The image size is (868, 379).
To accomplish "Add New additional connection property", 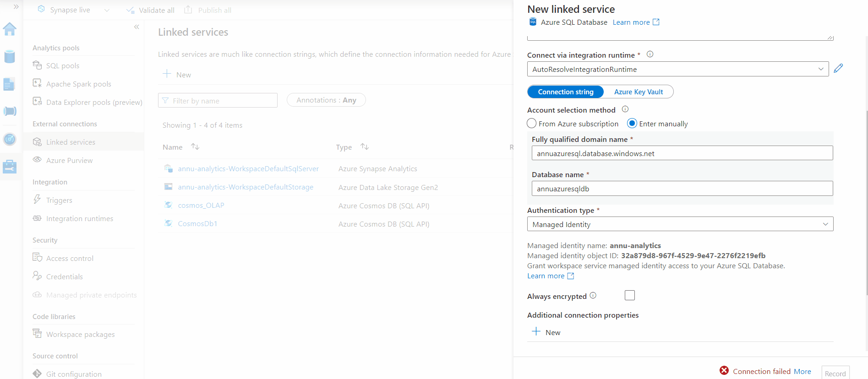I will coord(546,332).
